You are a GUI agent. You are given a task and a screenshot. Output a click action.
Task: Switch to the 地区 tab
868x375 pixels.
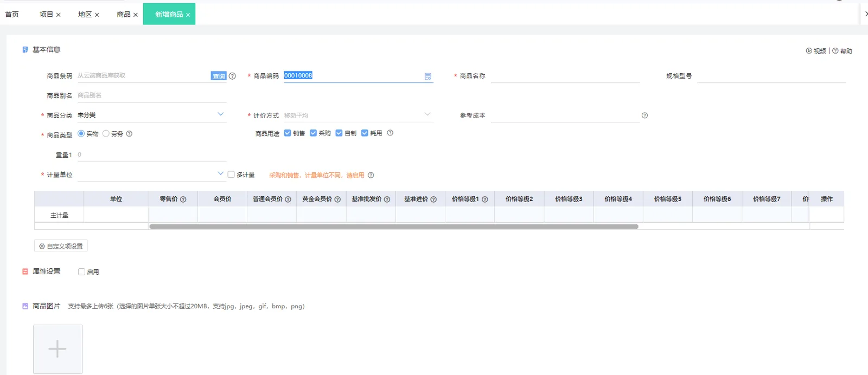[85, 15]
